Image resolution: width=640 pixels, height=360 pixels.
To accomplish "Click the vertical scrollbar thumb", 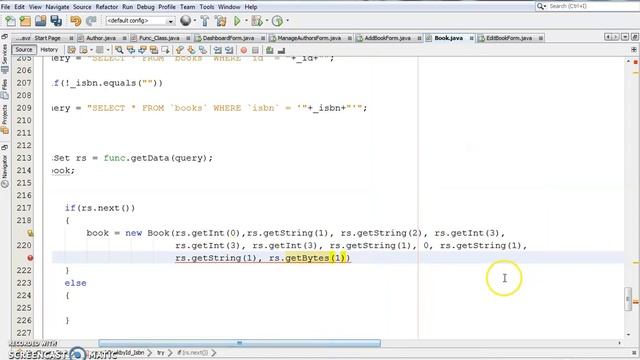I will coord(628,299).
